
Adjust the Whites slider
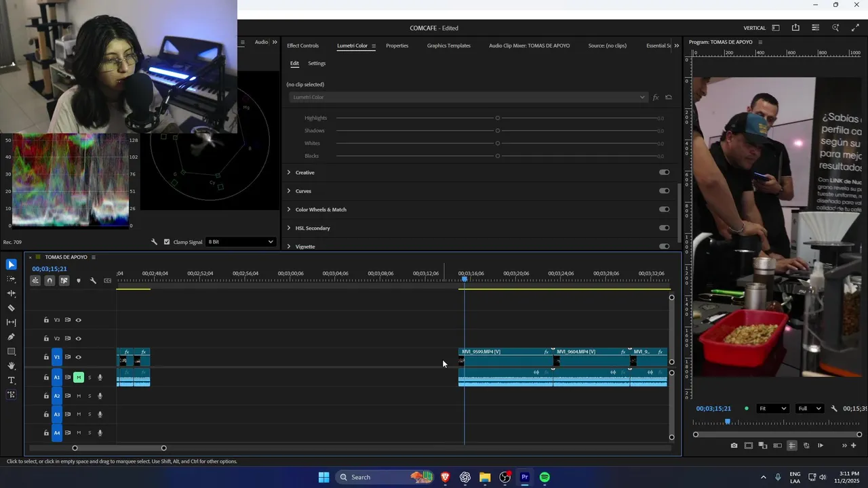click(x=498, y=143)
